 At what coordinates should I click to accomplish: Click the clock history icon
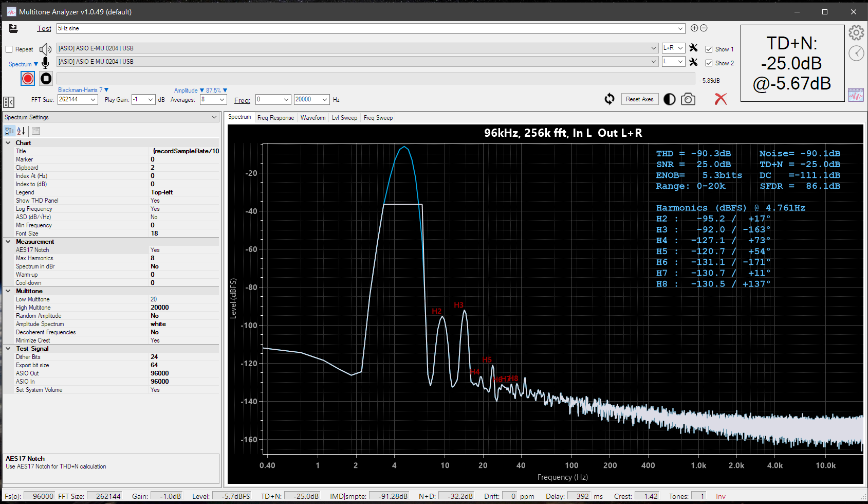(856, 53)
